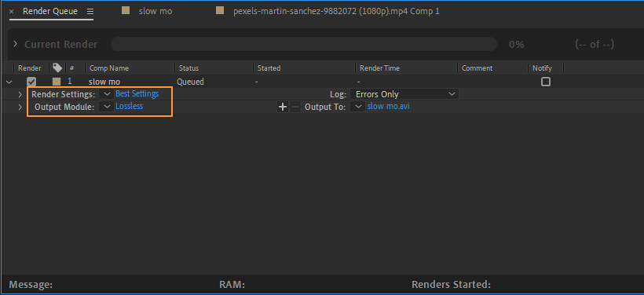Click slow mo tab color icon
Image resolution: width=644 pixels, height=295 pixels.
(126, 11)
